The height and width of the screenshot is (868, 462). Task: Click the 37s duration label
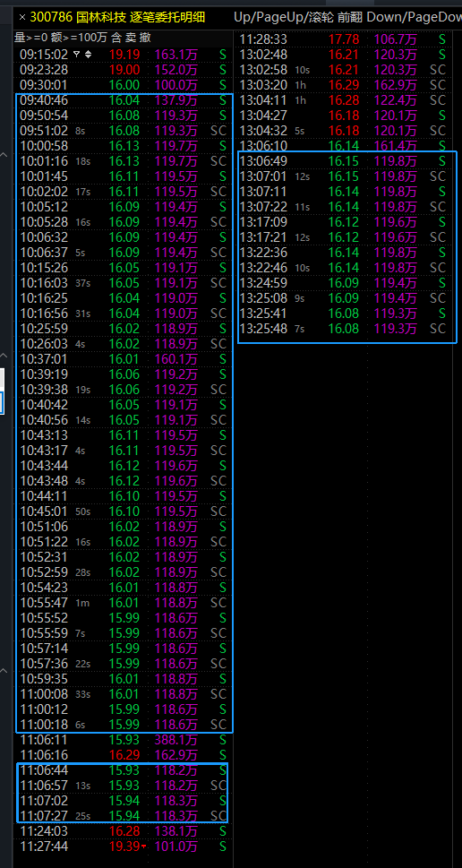point(82,283)
